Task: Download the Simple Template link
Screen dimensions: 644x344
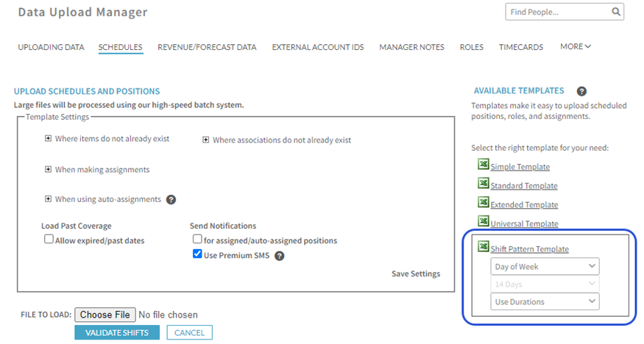Action: [520, 167]
